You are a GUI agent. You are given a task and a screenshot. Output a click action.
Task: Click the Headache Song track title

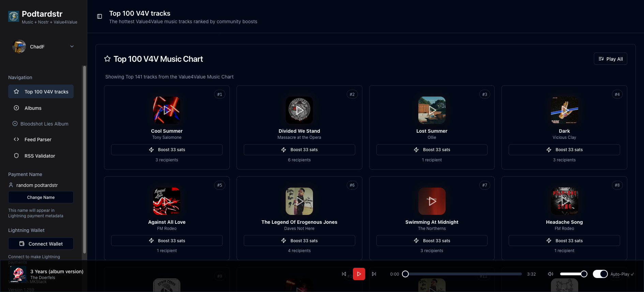[x=564, y=222]
